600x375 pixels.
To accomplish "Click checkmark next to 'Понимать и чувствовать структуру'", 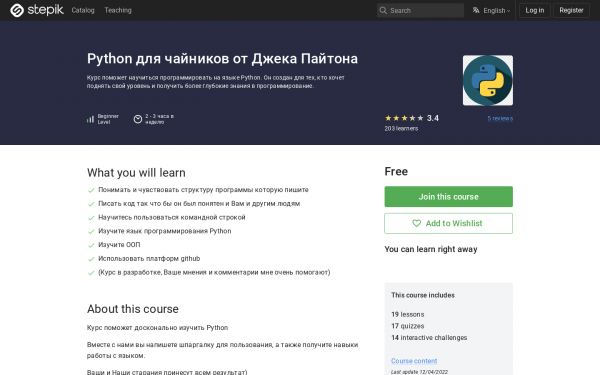I will tap(91, 190).
